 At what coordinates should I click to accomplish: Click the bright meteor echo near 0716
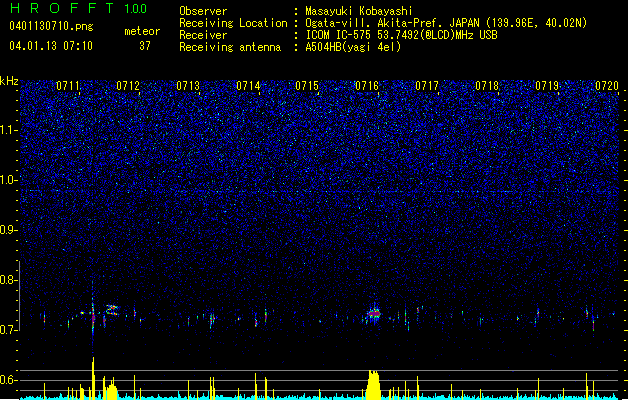[x=374, y=314]
